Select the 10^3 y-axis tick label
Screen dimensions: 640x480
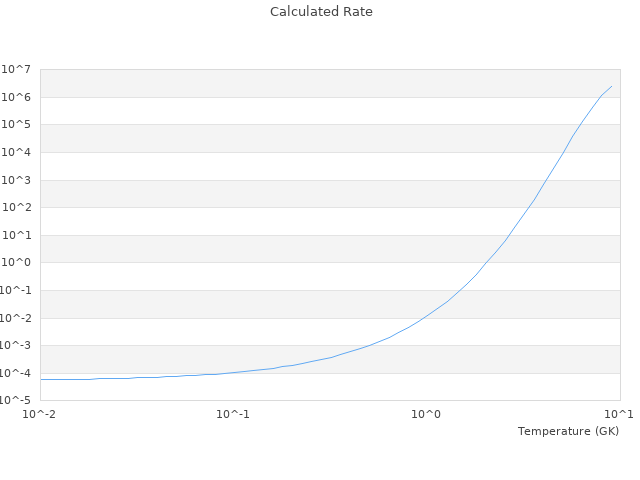coord(17,181)
